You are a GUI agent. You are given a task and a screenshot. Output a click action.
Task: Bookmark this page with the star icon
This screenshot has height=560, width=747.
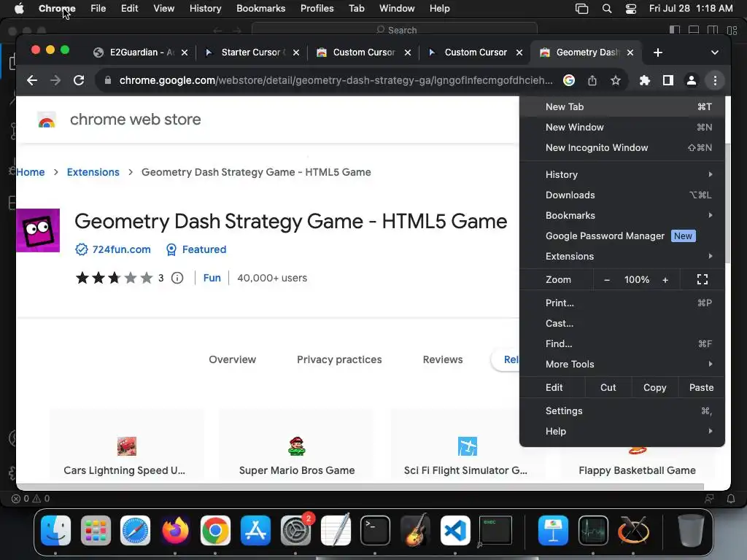(x=616, y=80)
